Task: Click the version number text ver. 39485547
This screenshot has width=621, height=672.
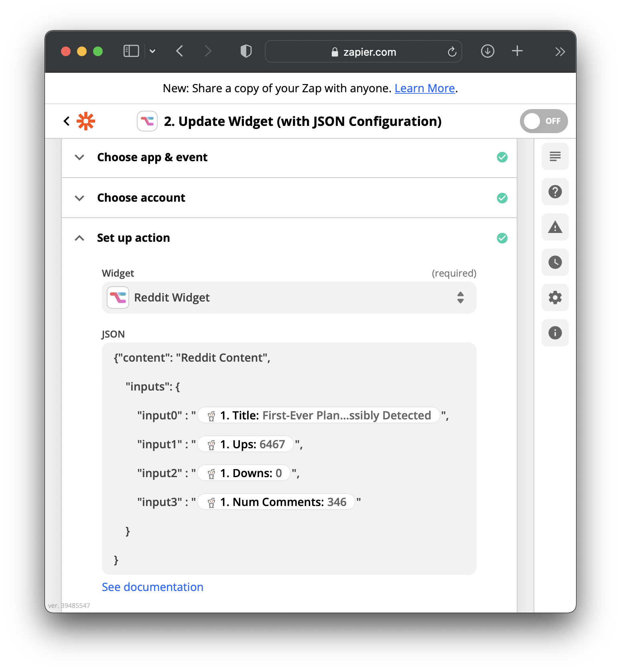Action: point(69,605)
